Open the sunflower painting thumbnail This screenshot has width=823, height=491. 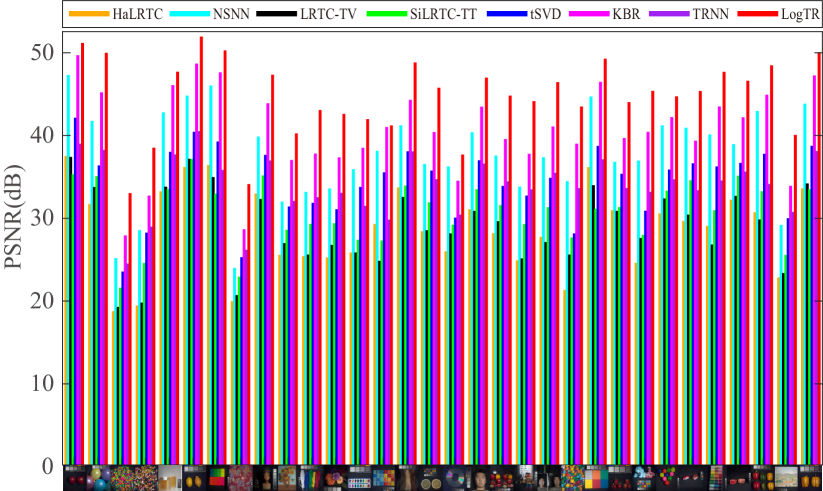click(287, 478)
